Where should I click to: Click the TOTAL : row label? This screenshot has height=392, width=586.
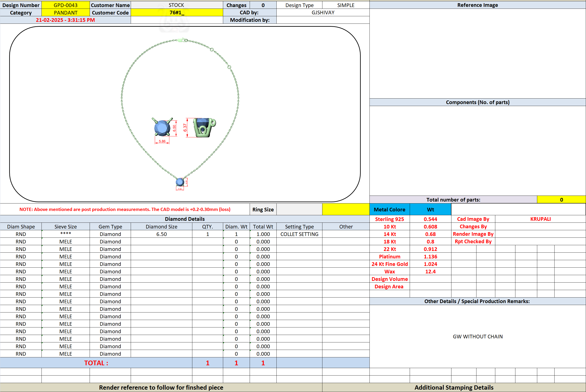(96, 363)
